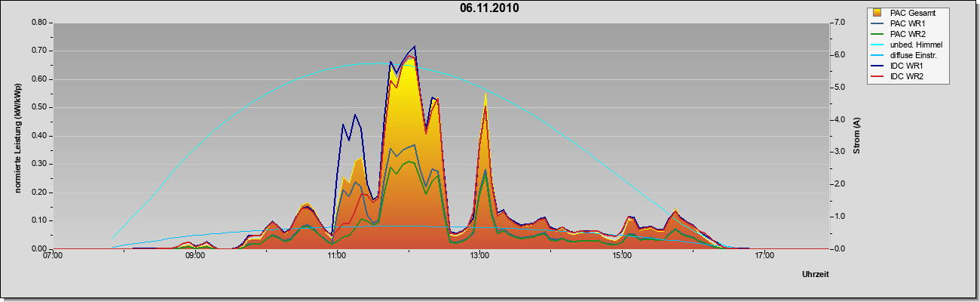Click the 07:00 time axis tick label
The width and height of the screenshot is (980, 302).
point(53,256)
